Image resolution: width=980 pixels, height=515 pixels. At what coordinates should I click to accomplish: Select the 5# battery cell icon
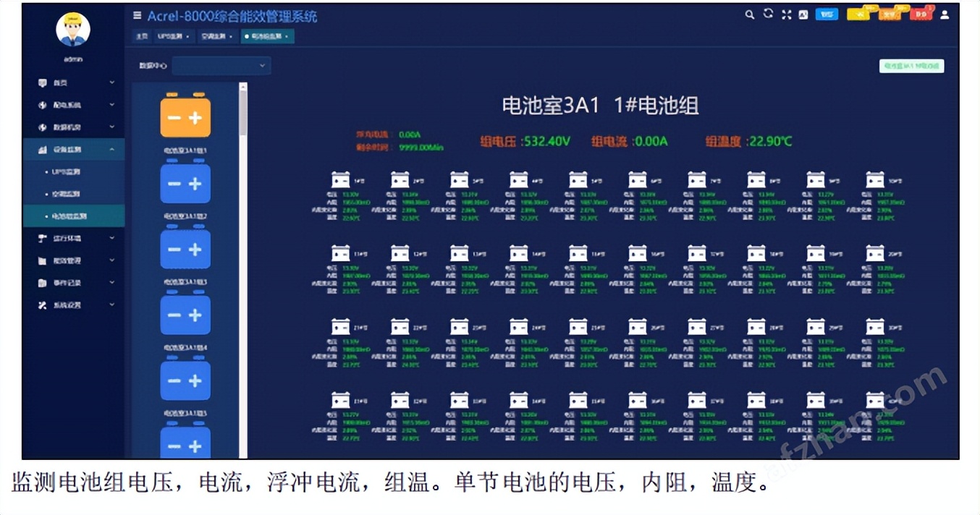click(x=578, y=179)
